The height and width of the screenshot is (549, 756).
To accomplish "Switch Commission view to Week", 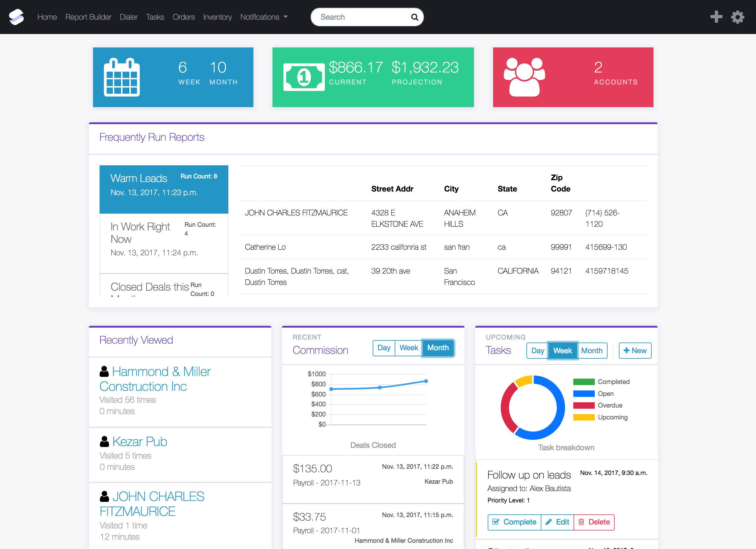I will (408, 348).
